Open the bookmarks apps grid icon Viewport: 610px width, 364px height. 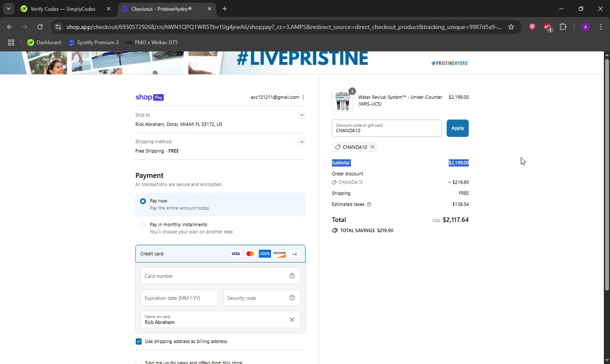[11, 42]
